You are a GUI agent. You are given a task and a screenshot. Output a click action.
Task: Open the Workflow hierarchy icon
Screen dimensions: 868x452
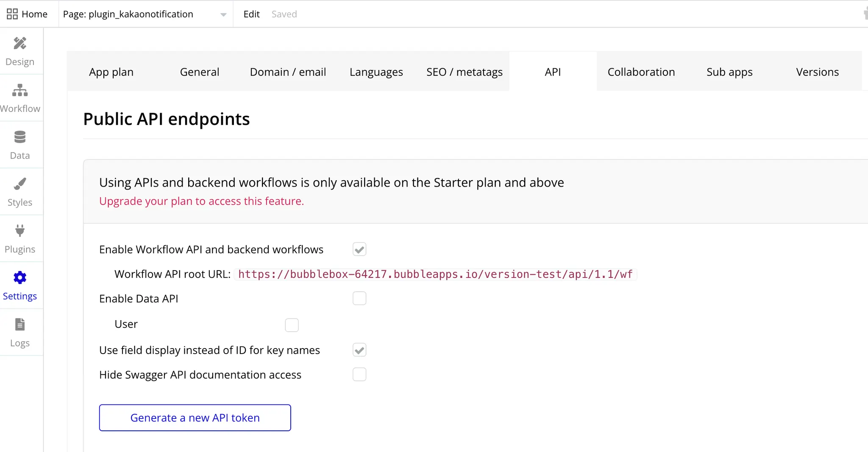pos(20,90)
